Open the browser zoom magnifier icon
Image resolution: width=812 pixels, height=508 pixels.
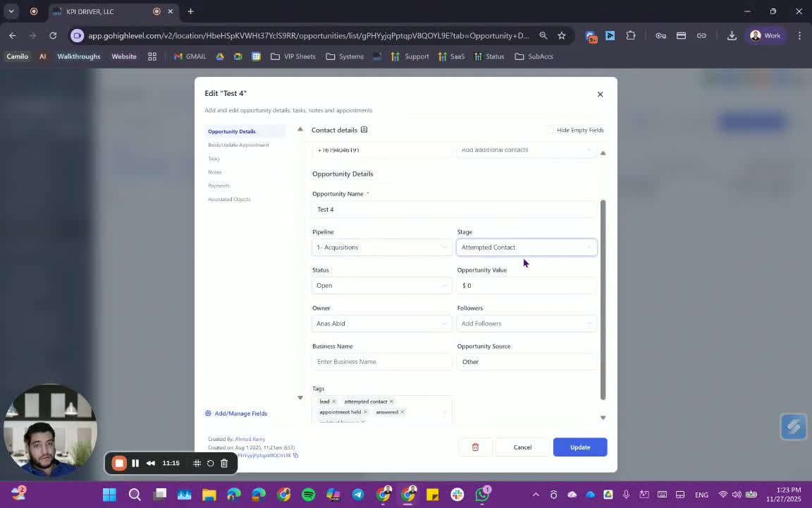click(x=543, y=36)
